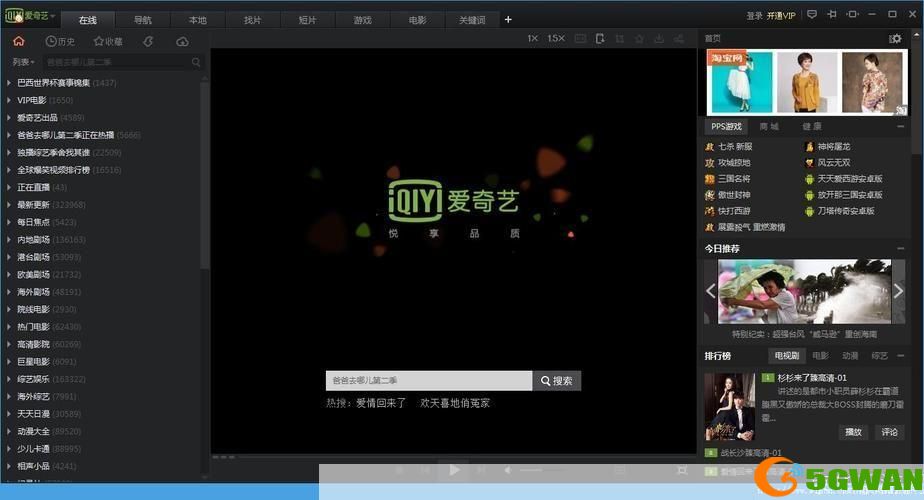Click 播放 for 杉杉来了

click(853, 432)
